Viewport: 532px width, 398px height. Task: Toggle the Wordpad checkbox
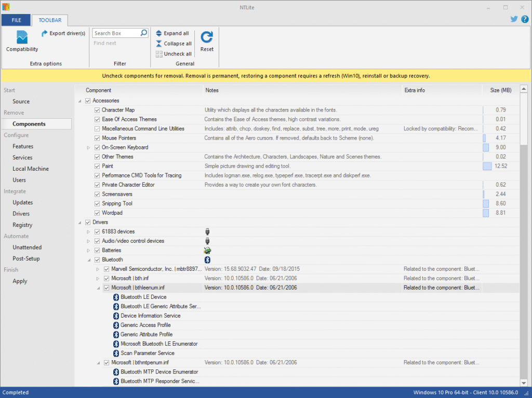click(x=96, y=213)
